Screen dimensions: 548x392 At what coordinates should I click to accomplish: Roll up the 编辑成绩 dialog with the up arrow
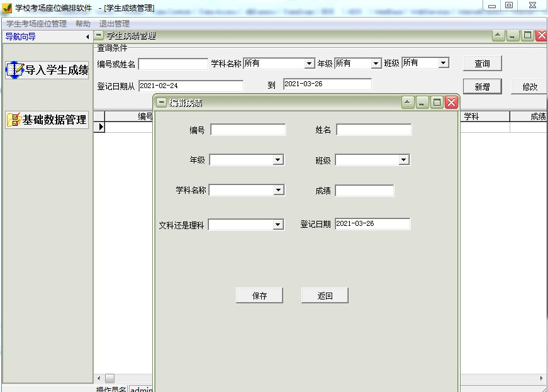[408, 102]
